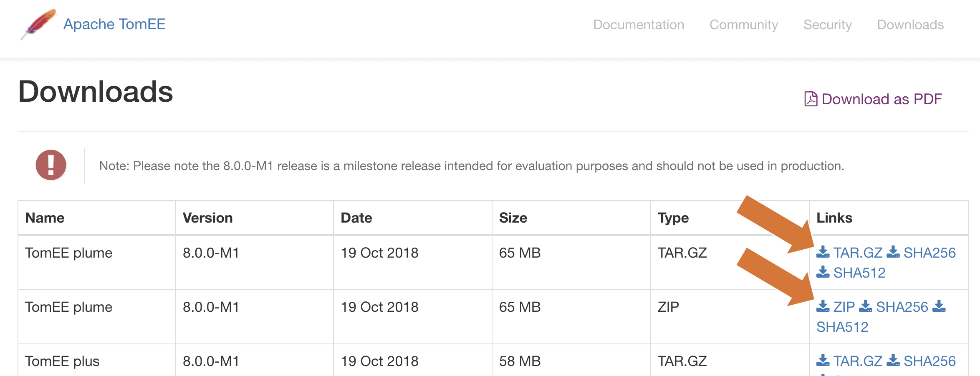980x376 pixels.
Task: Click the Downloads page heading
Action: click(x=96, y=92)
